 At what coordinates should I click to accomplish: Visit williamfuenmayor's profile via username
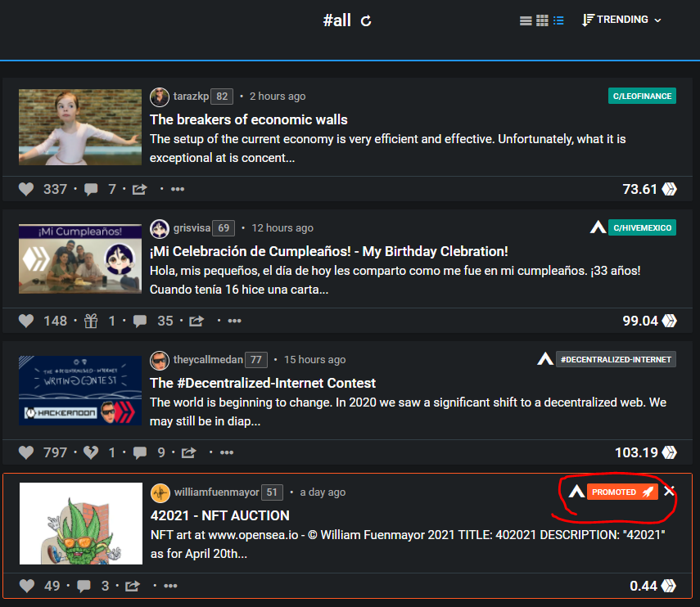(x=216, y=492)
